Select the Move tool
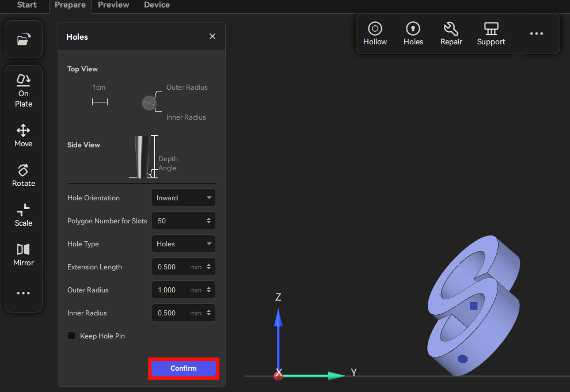570x392 pixels. pyautogui.click(x=24, y=135)
